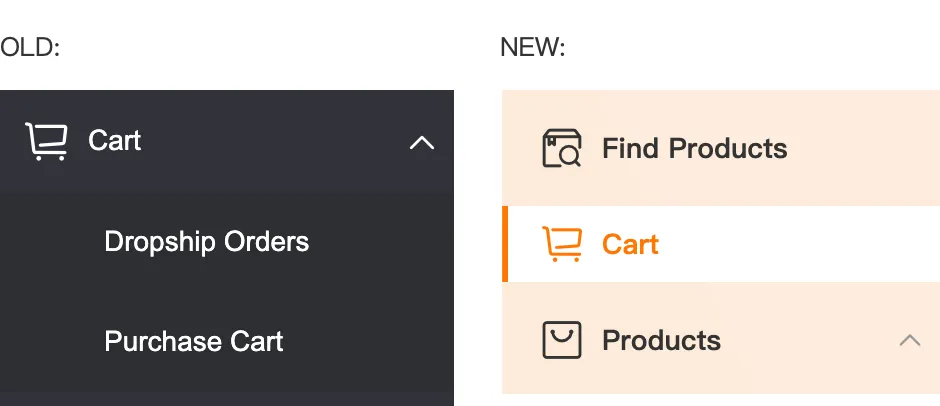Screen dimensions: 940x406
Task: Click white Cart text in dark menu
Action: pos(114,141)
